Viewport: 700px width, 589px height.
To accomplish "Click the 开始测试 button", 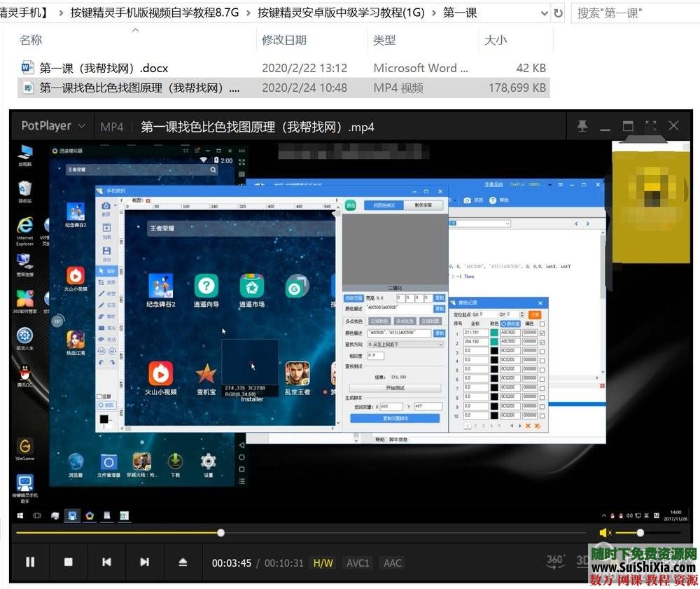I will 395,388.
